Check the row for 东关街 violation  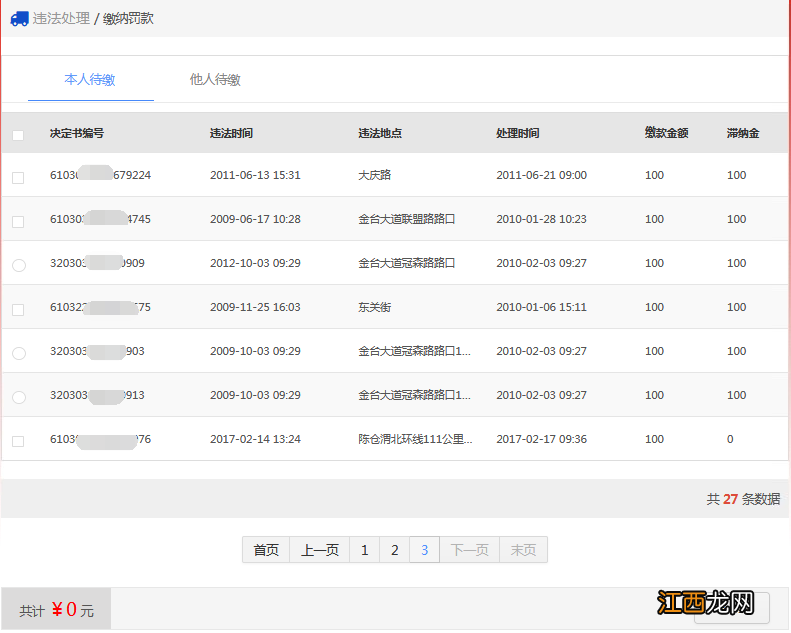[x=18, y=310]
